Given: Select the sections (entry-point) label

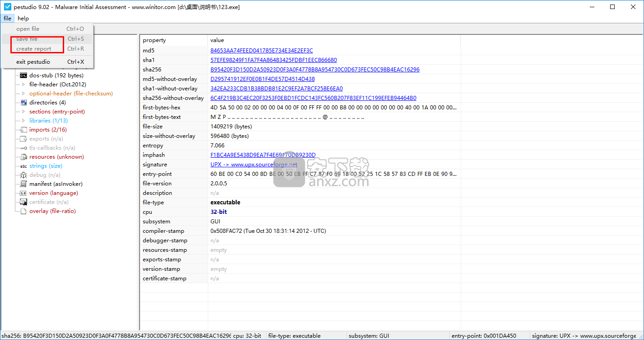Looking at the screenshot, I should coord(57,112).
